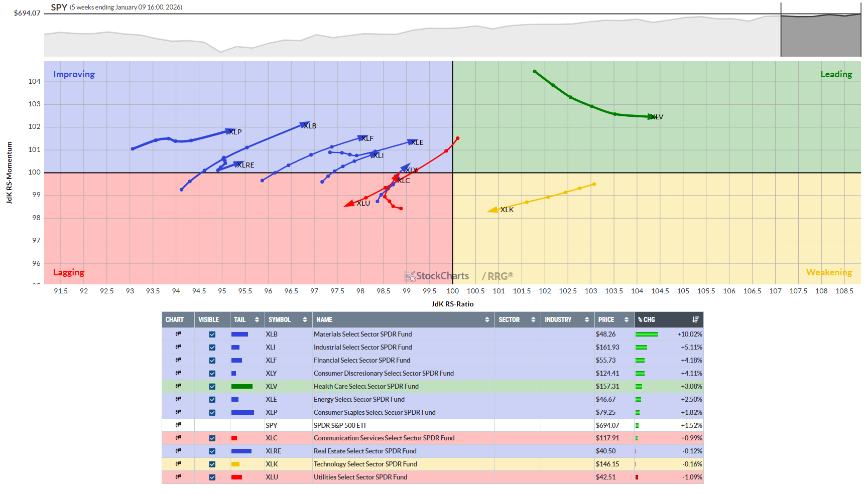Viewport: 868px width, 494px height.
Task: Click the -1.09% change value
Action: tap(692, 477)
